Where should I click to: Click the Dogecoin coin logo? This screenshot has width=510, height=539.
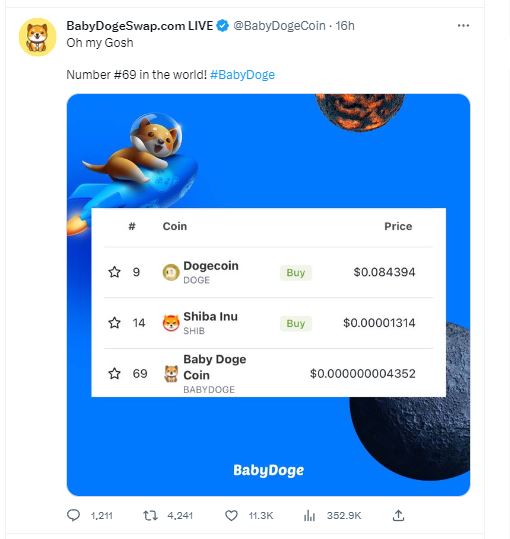[x=171, y=272]
